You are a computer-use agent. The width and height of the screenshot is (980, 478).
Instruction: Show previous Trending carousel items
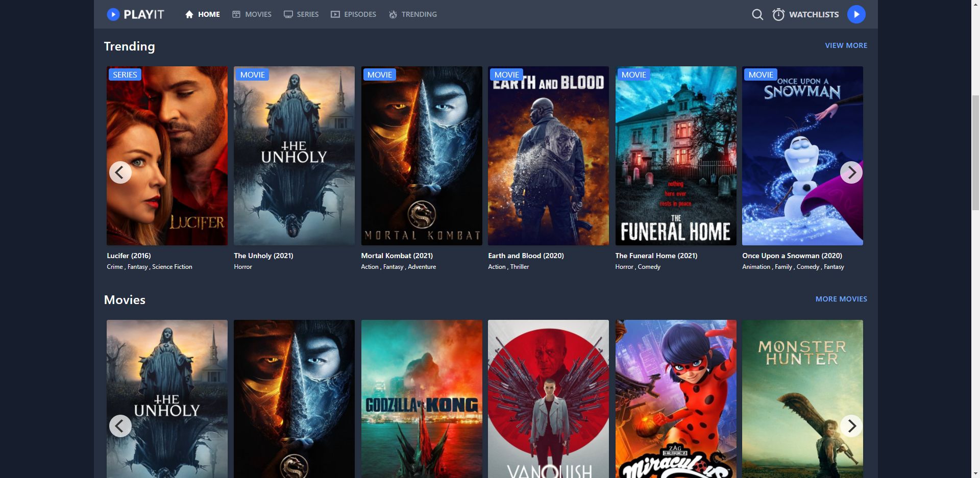(x=120, y=172)
